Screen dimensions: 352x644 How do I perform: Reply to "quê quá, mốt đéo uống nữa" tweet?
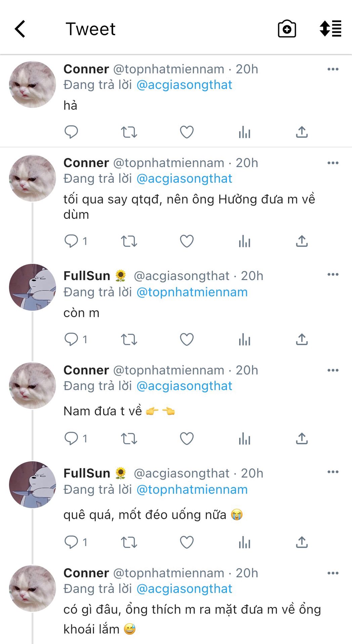pyautogui.click(x=71, y=542)
